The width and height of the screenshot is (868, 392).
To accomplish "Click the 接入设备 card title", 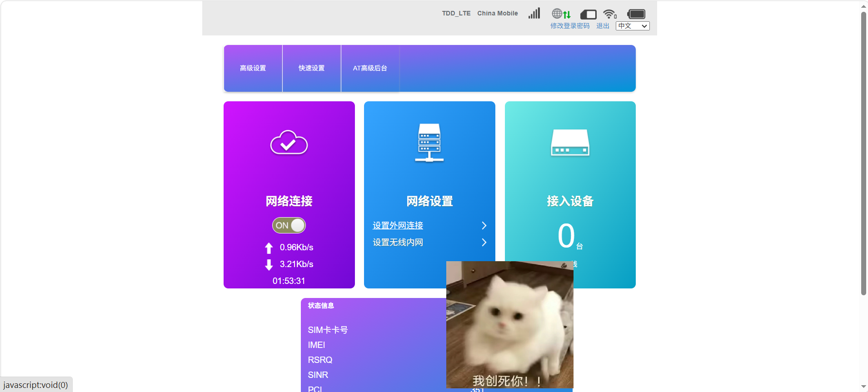I will (570, 201).
